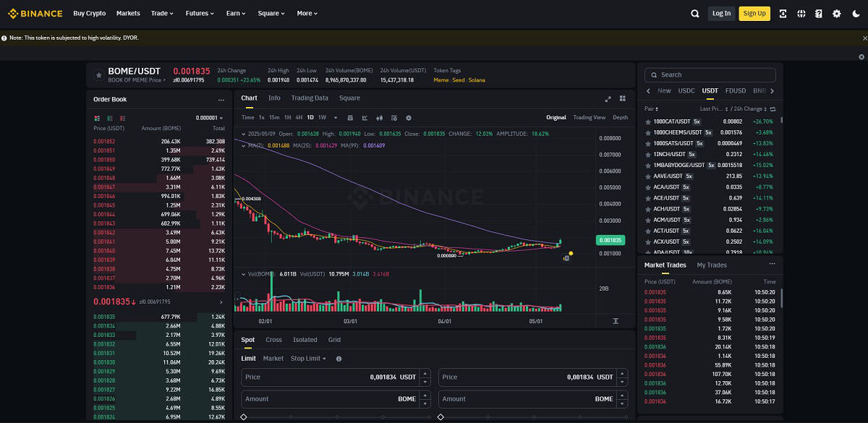Image resolution: width=868 pixels, height=423 pixels.
Task: Show order type info icon
Action: click(339, 359)
